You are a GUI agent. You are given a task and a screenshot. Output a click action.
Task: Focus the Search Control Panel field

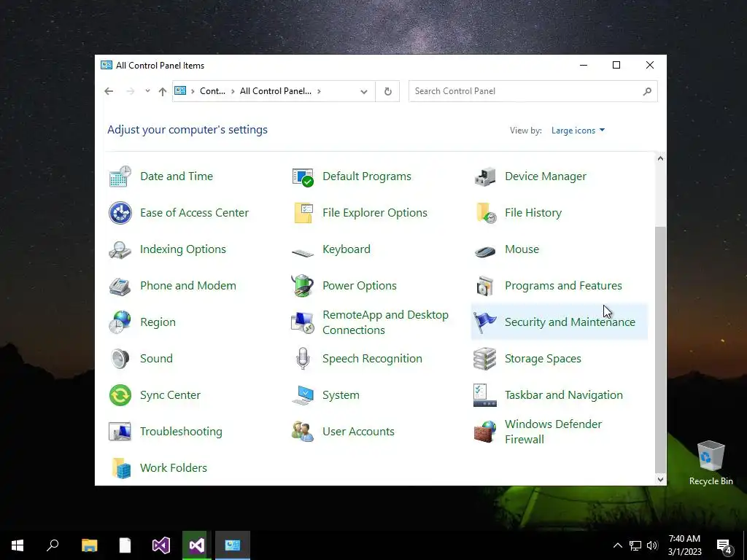tap(533, 91)
